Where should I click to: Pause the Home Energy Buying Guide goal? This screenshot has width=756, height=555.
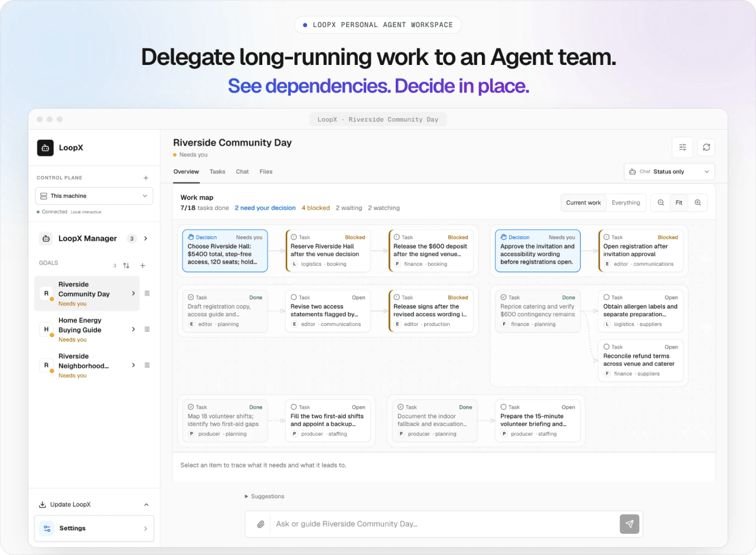(147, 329)
